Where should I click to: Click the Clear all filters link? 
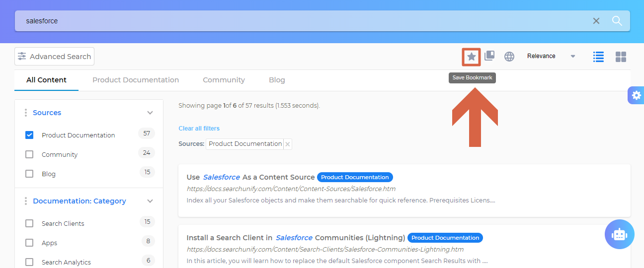point(199,129)
